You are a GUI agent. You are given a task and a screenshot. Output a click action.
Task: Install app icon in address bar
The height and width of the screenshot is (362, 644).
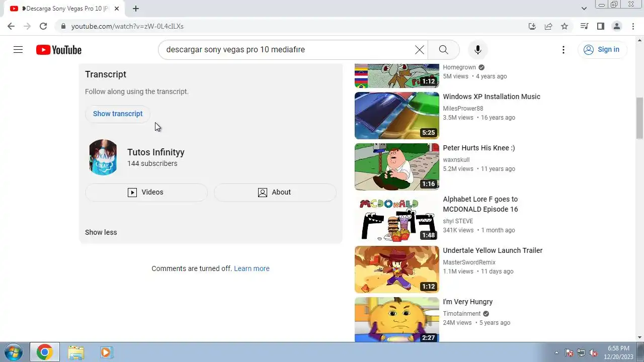point(532,26)
